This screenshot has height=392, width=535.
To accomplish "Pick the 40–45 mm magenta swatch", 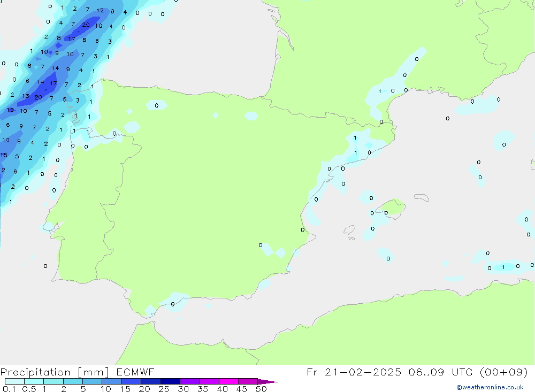I will pos(228,381).
